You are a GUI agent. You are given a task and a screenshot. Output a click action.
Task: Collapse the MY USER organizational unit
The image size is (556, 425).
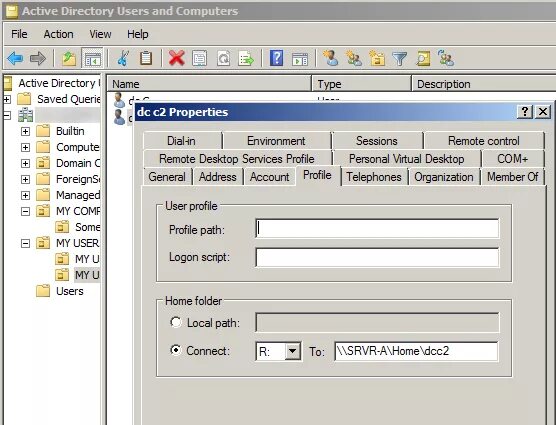point(25,244)
